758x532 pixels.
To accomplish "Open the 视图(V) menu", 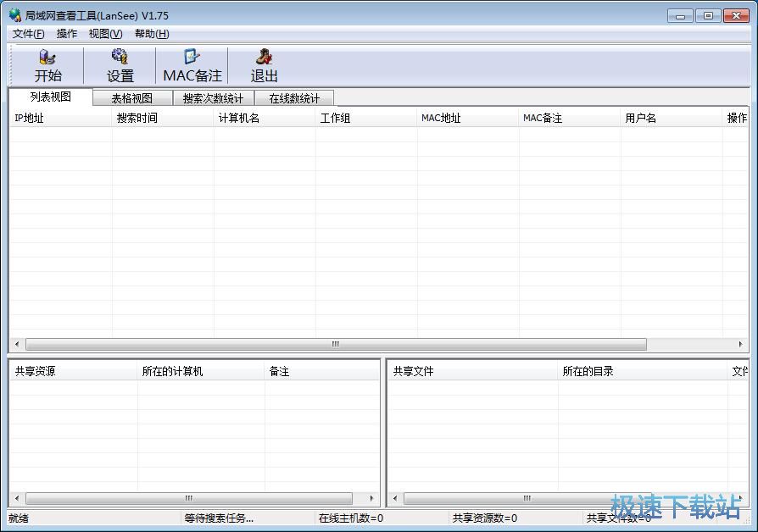I will pyautogui.click(x=105, y=34).
